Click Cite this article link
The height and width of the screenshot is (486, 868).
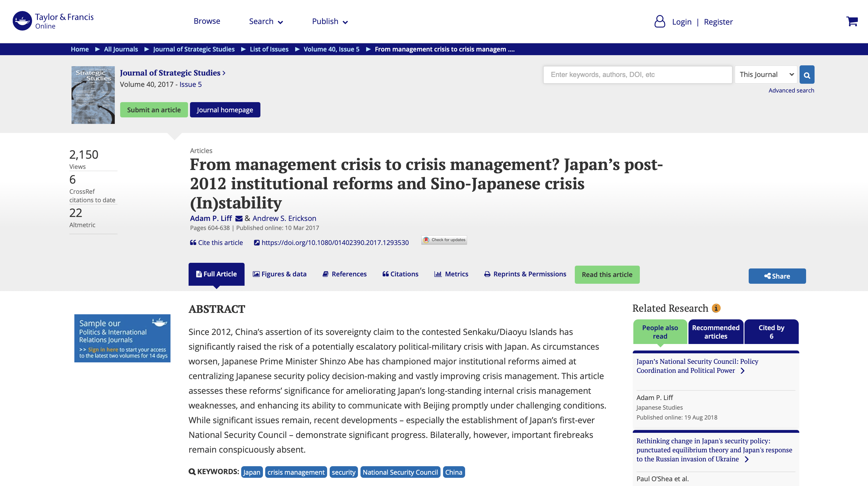(216, 243)
